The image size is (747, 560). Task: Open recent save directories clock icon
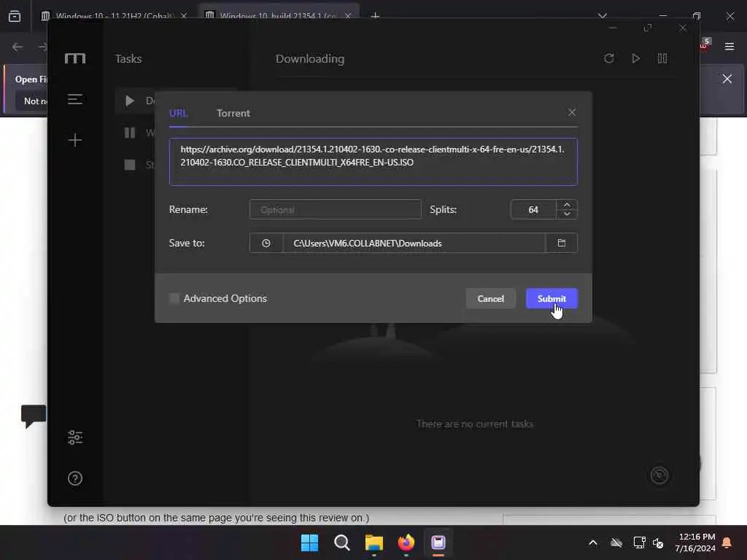[266, 244]
